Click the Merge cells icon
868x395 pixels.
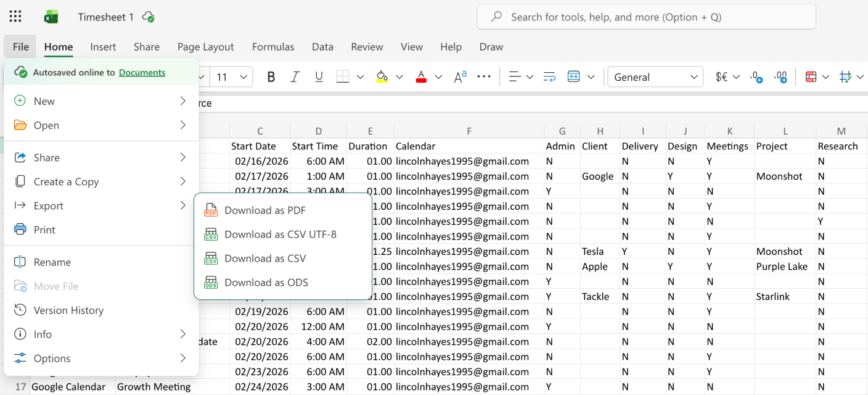tap(574, 77)
